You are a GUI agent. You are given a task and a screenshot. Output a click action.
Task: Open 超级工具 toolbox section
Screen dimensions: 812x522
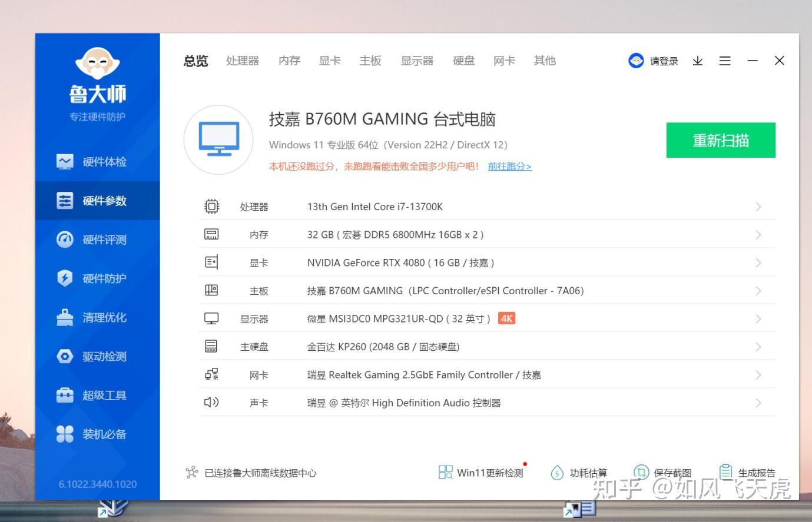pyautogui.click(x=98, y=395)
